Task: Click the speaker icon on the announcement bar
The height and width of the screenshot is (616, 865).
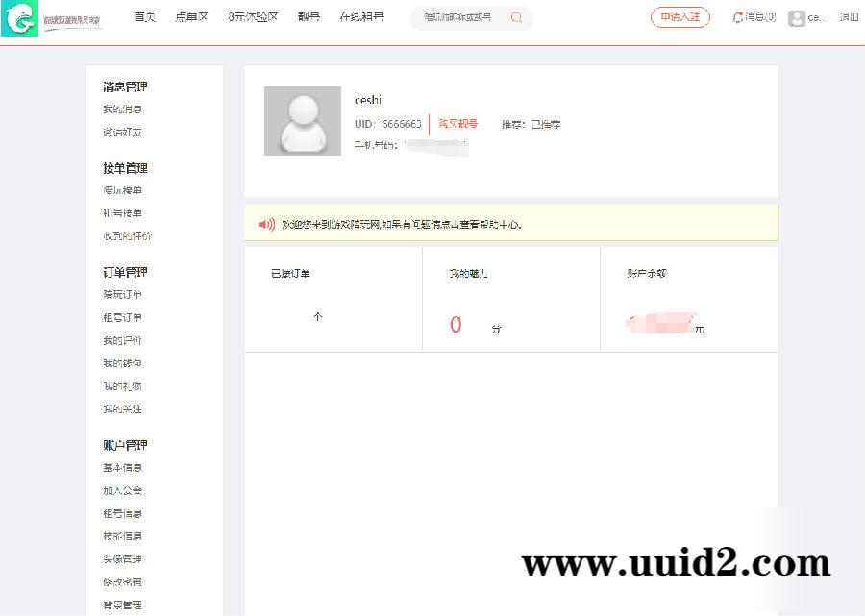Action: [x=264, y=222]
